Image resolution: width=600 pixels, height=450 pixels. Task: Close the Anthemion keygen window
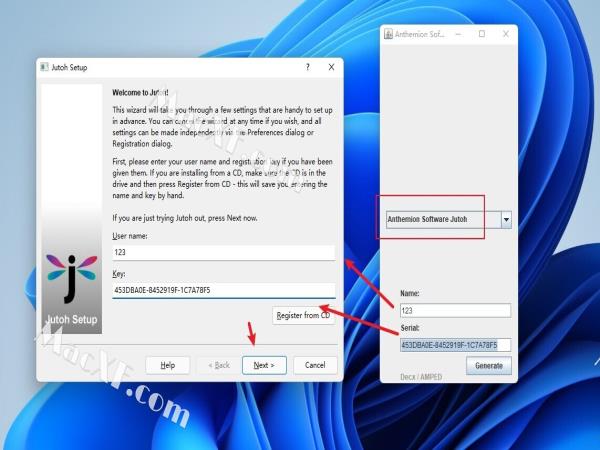506,34
